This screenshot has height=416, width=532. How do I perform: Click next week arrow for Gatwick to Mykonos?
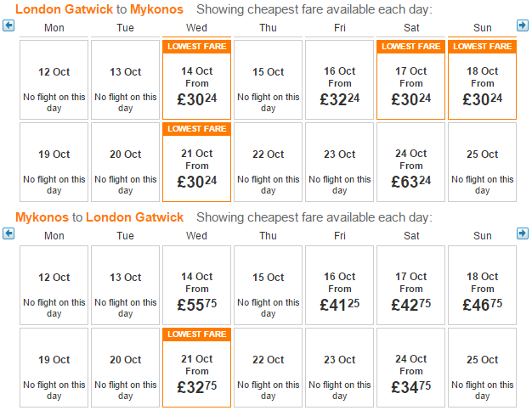pyautogui.click(x=523, y=25)
